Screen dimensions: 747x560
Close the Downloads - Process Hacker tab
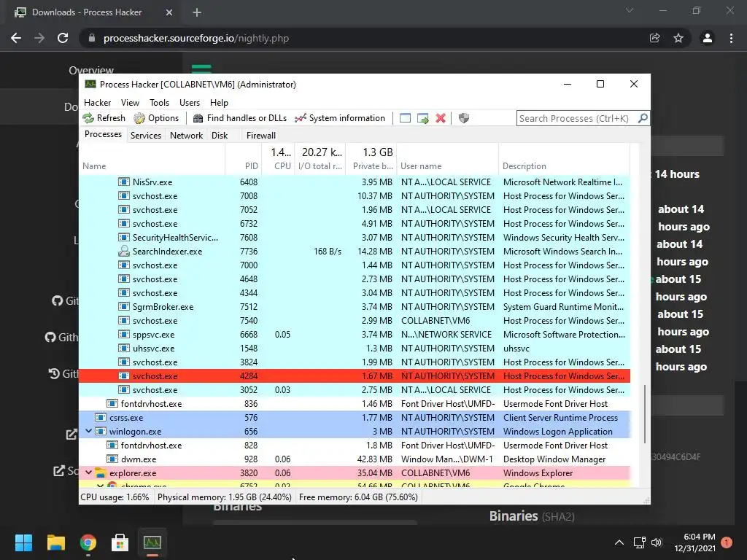[169, 12]
